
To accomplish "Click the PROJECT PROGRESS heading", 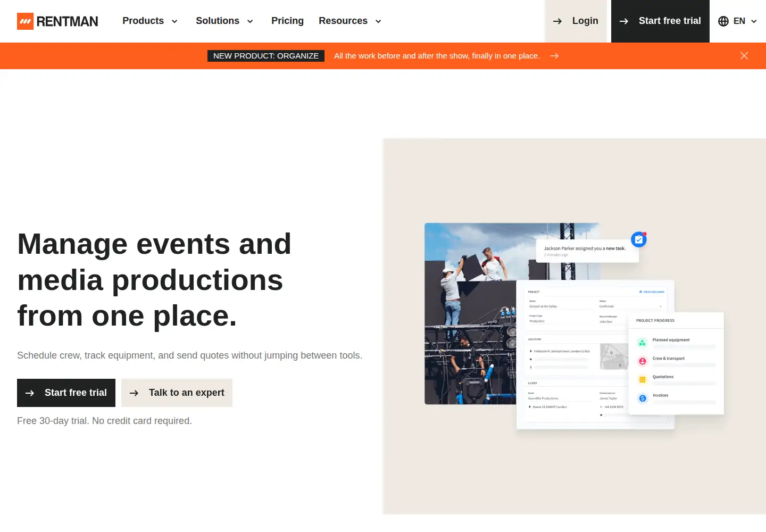I will click(x=655, y=321).
